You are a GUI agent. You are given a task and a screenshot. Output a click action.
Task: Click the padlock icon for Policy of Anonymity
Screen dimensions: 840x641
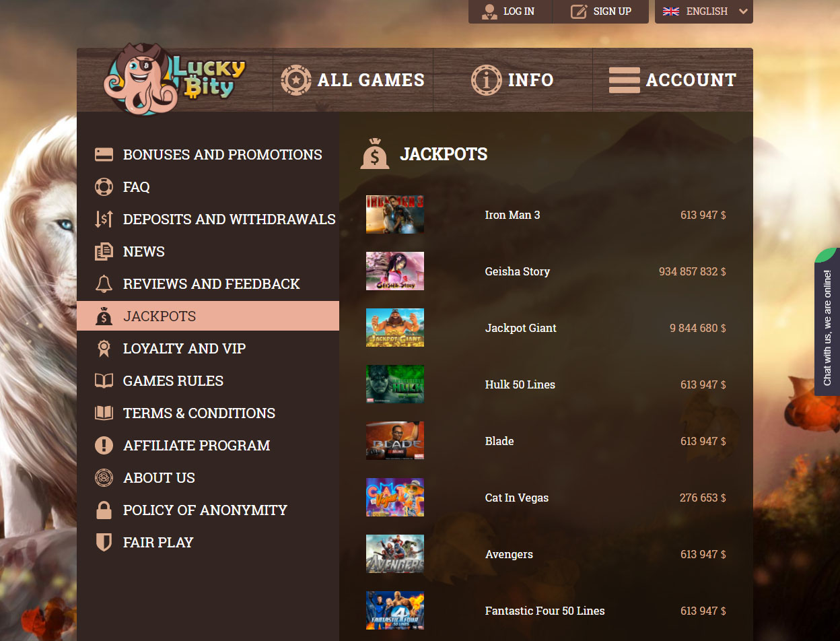pyautogui.click(x=104, y=510)
